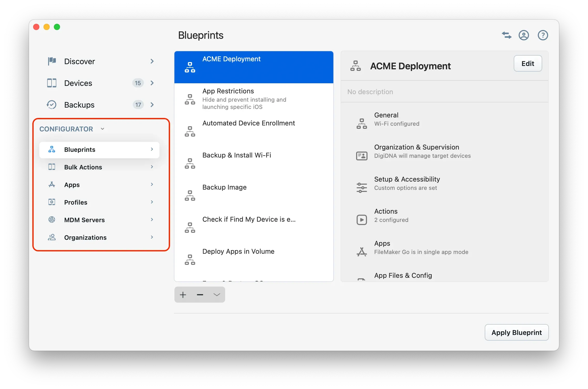
Task: Expand the Devices section arrow
Action: coord(152,83)
